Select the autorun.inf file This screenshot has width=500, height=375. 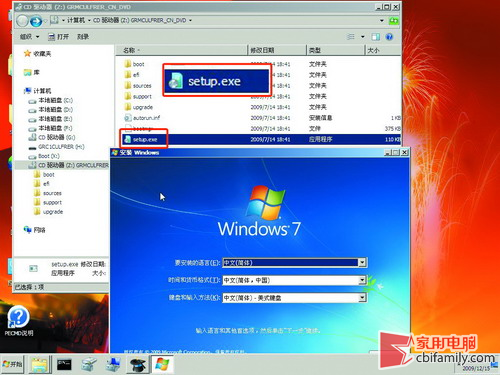[142, 118]
